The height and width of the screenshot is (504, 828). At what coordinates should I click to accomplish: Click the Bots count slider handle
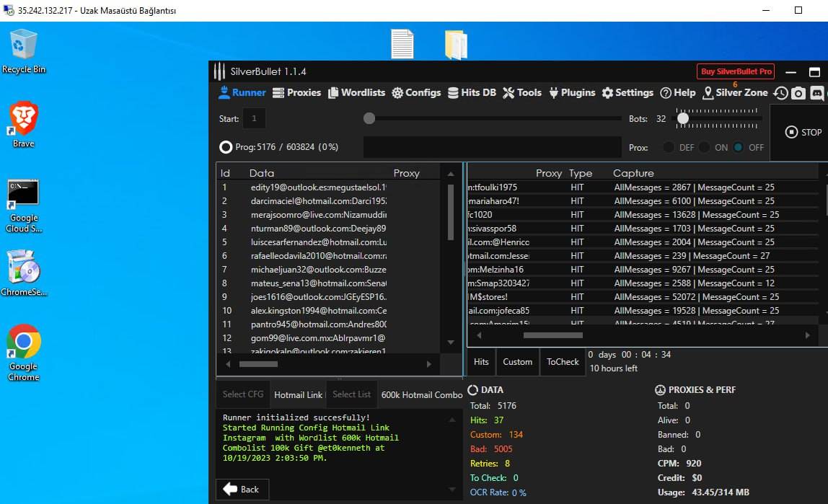(x=682, y=118)
